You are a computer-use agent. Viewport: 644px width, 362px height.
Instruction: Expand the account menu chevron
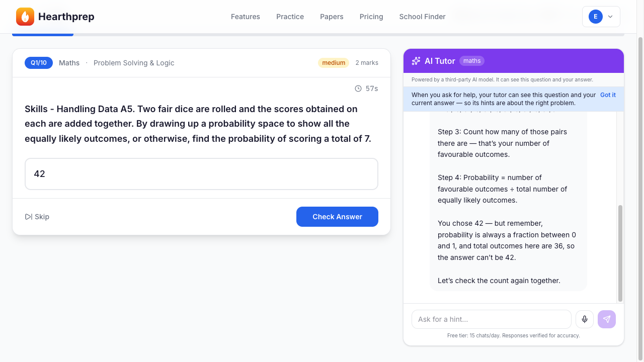[x=610, y=17]
